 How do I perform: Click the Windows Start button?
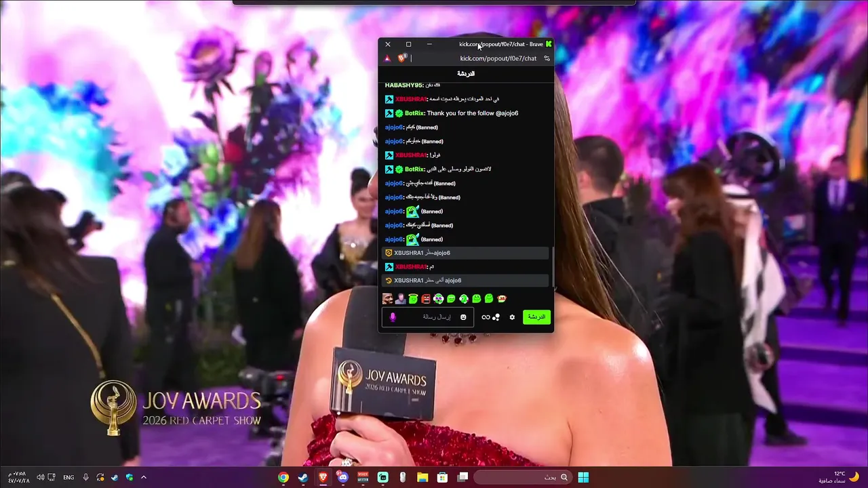(583, 477)
